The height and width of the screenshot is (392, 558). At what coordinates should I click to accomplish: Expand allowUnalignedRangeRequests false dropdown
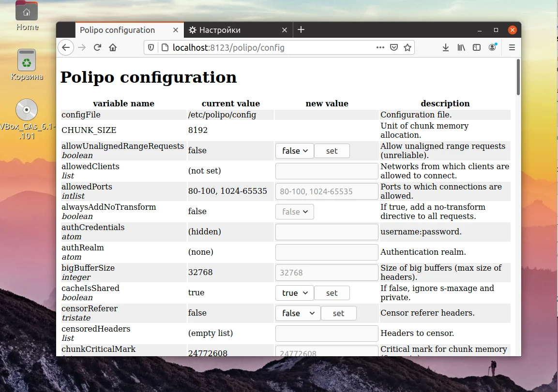pyautogui.click(x=295, y=151)
